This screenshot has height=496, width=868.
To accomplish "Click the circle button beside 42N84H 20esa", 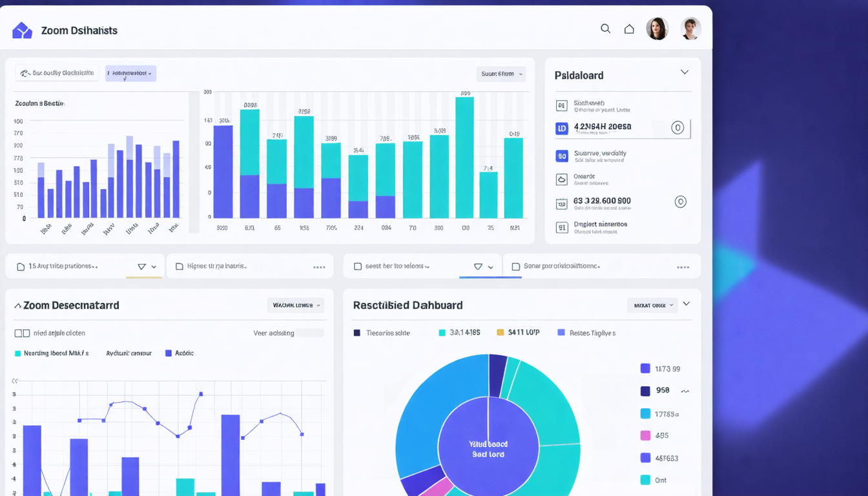I will click(x=677, y=128).
